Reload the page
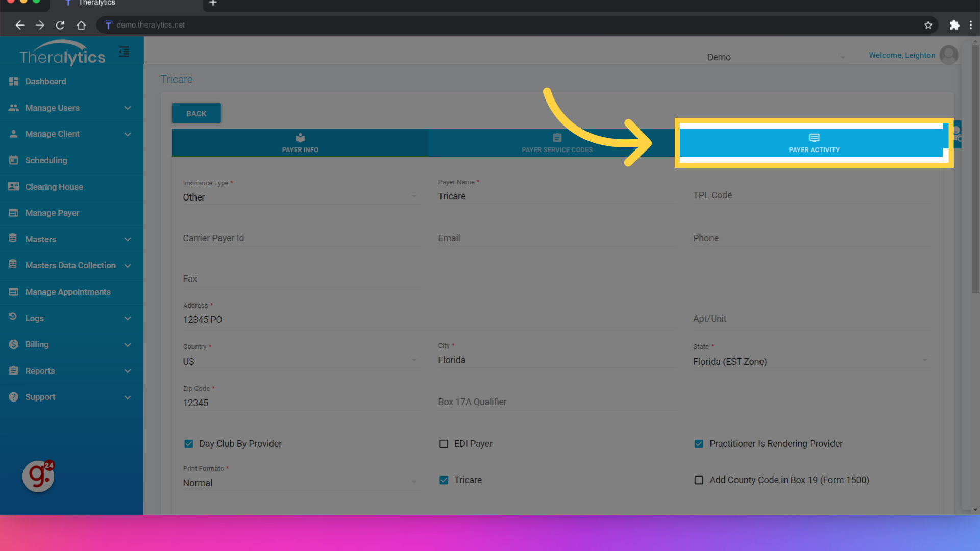The height and width of the screenshot is (551, 980). (60, 25)
